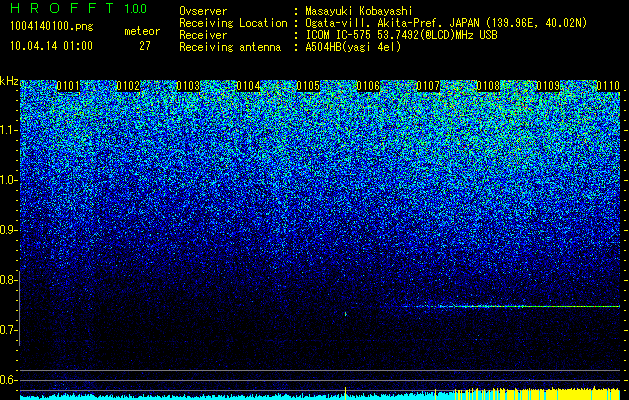Click the Ovserver label
Screen dimensions: 629x400
point(203,11)
